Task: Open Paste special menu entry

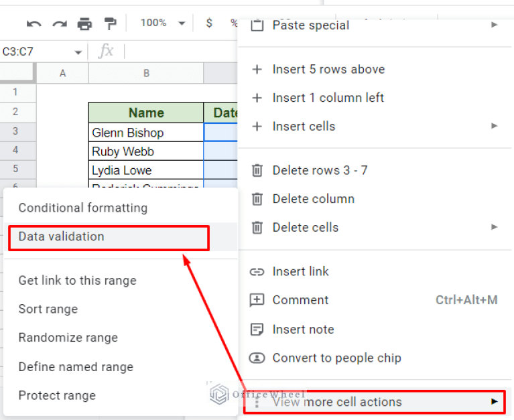Action: pos(375,25)
